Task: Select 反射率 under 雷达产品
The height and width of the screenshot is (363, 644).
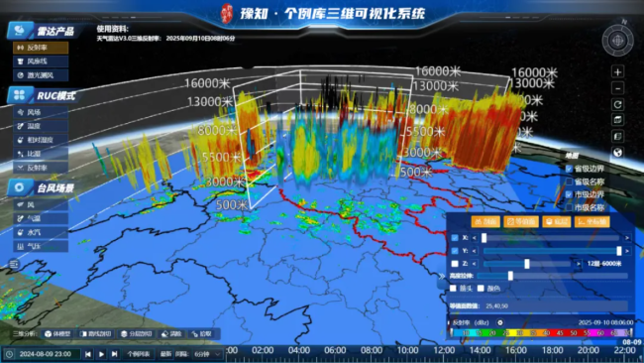Action: (x=41, y=48)
